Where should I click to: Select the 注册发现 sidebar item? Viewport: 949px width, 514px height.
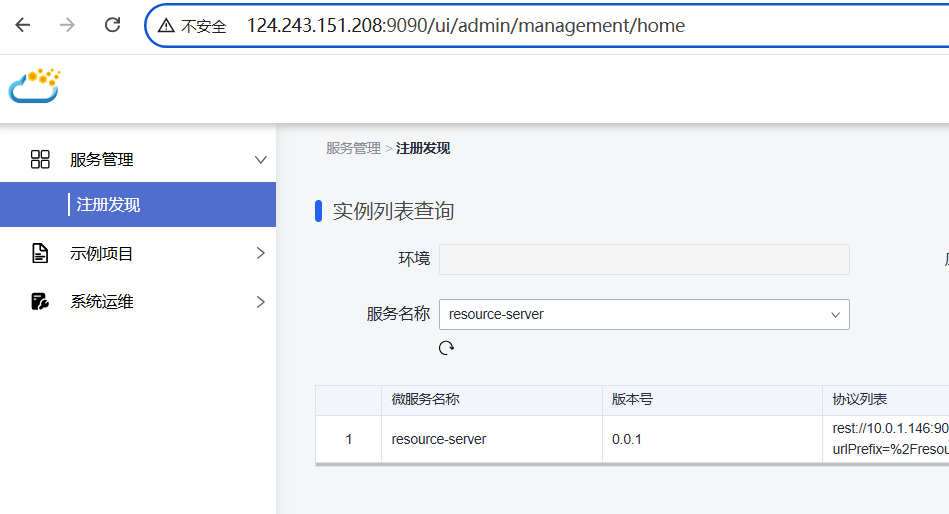[x=108, y=205]
